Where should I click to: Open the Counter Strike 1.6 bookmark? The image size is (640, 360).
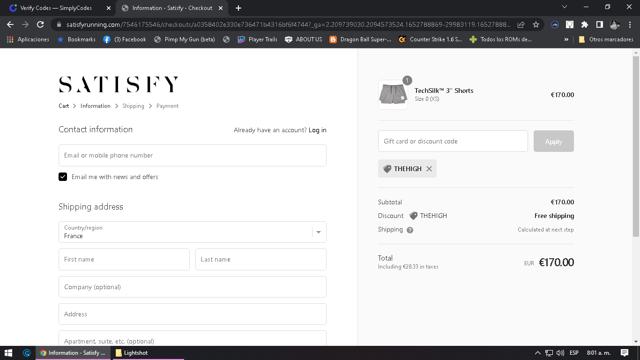[x=430, y=39]
